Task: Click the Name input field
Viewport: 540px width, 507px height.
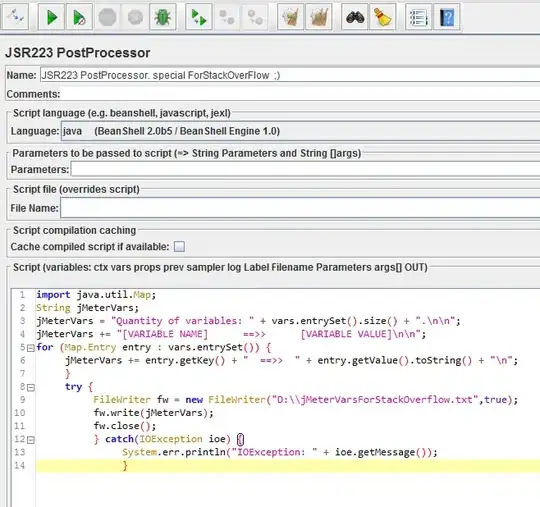Action: pyautogui.click(x=290, y=75)
